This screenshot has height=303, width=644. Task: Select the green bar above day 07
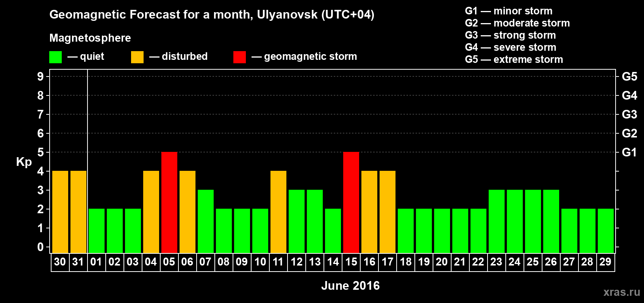click(x=206, y=222)
